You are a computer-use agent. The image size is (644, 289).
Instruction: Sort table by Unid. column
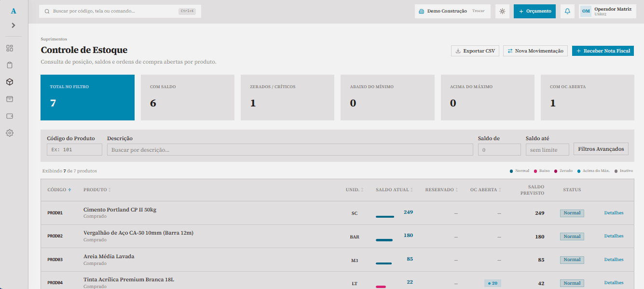(x=355, y=190)
